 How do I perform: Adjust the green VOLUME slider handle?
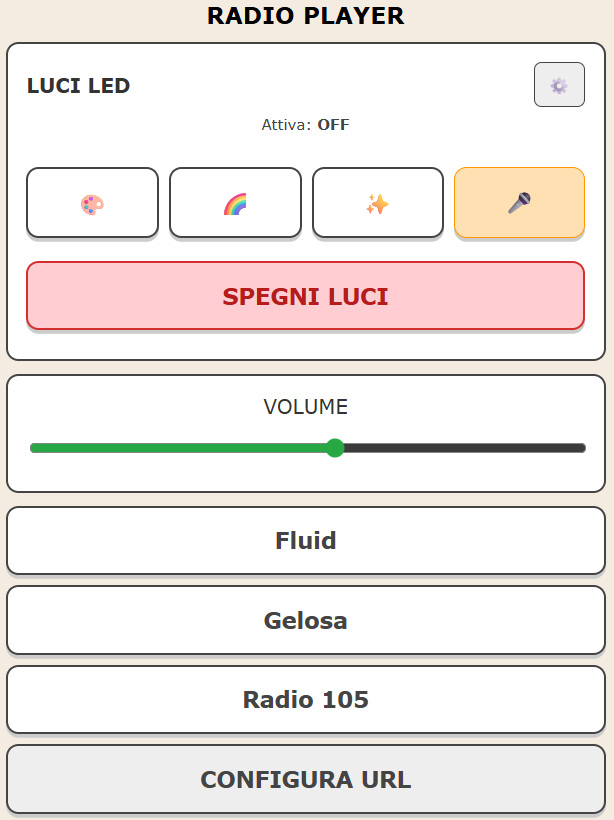[x=336, y=449]
